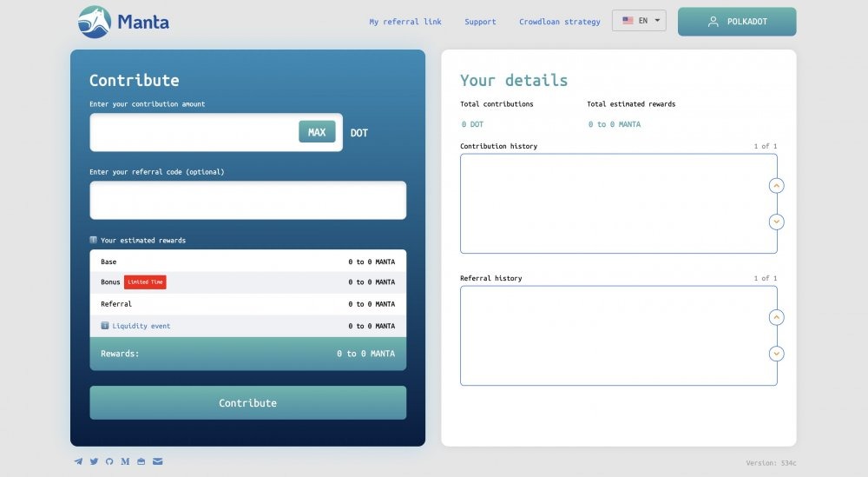868x477 pixels.
Task: Click the Rewards: total row
Action: pyautogui.click(x=248, y=354)
